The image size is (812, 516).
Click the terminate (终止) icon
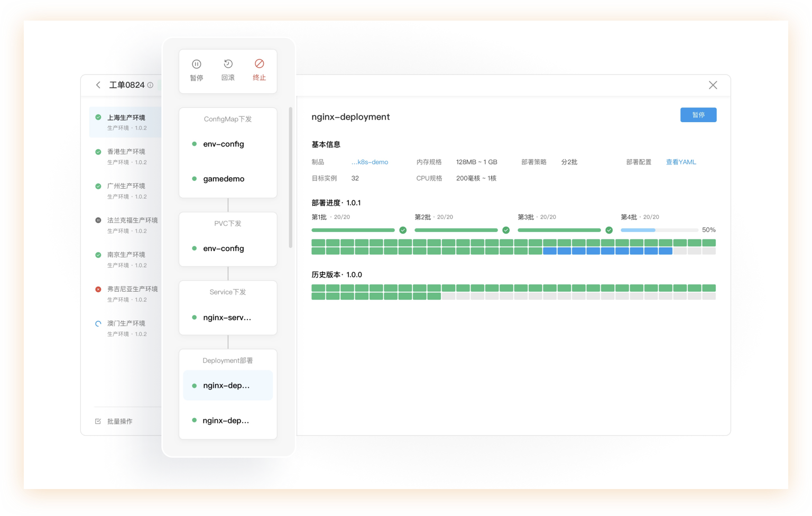pyautogui.click(x=259, y=63)
